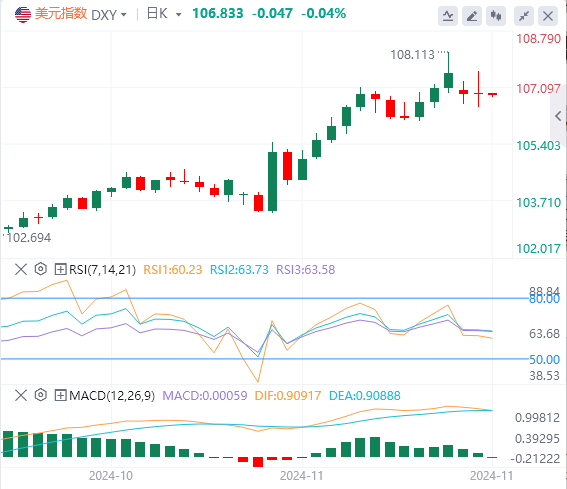Click the RSI 50.00 level label
This screenshot has height=489, width=567.
click(x=545, y=360)
